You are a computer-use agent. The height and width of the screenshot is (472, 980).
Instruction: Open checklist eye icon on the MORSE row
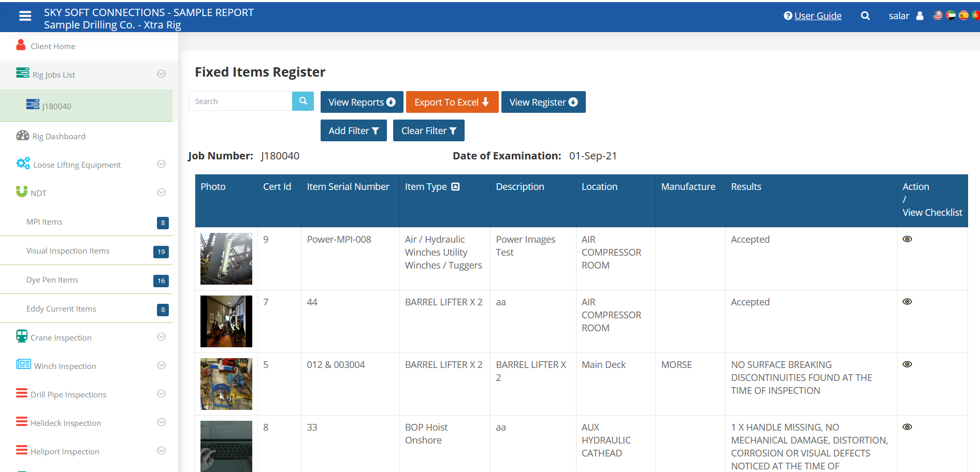click(x=907, y=364)
